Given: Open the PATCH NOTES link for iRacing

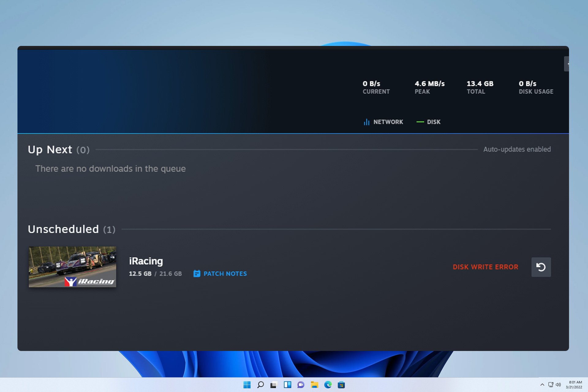Looking at the screenshot, I should 225,274.
